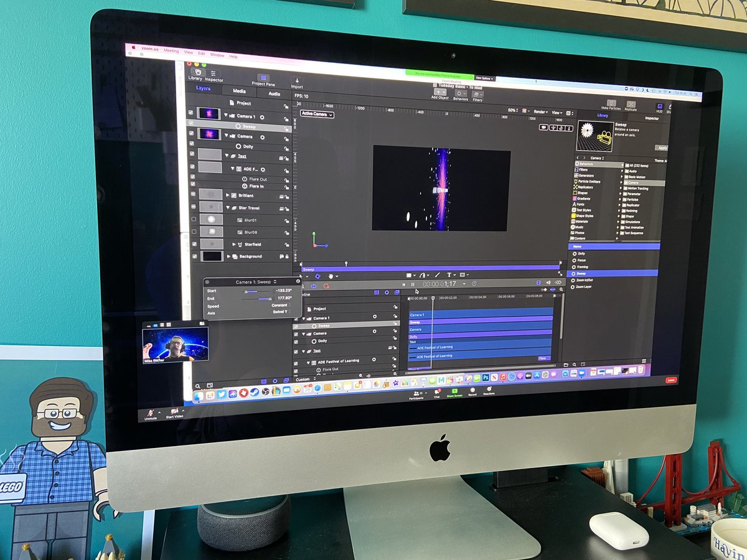Open the View dropdown above canvas
This screenshot has height=560, width=747.
[557, 113]
